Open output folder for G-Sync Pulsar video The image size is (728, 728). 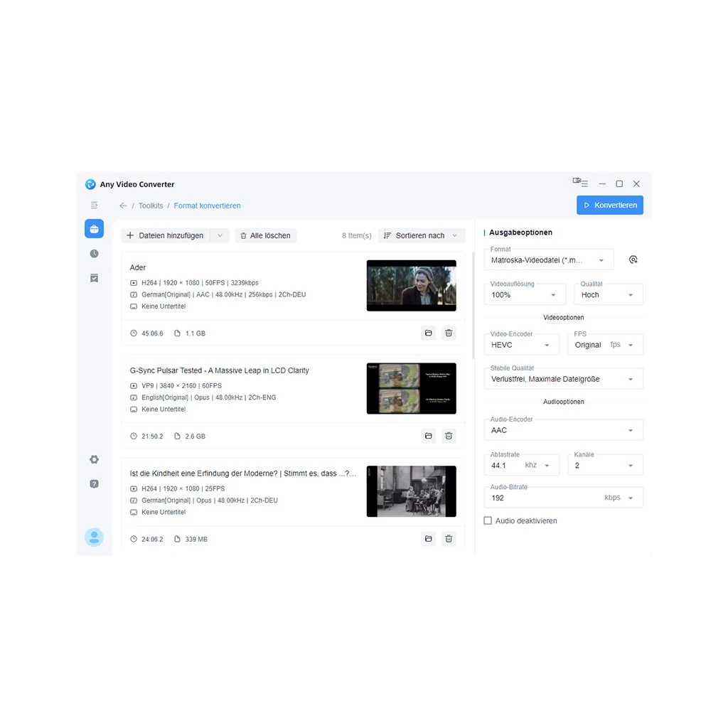(x=428, y=436)
